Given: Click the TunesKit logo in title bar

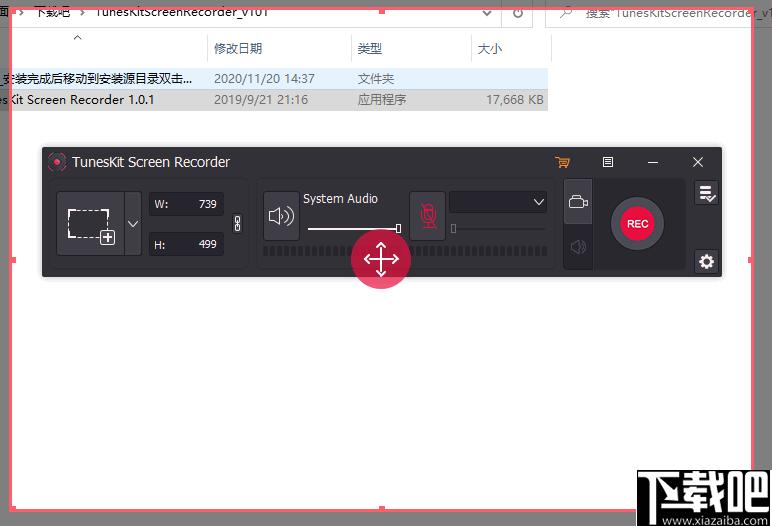Looking at the screenshot, I should click(57, 162).
